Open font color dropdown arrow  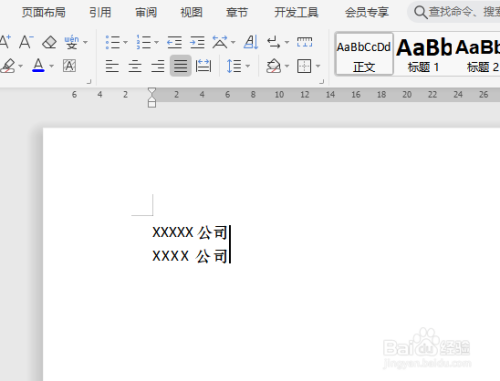tap(51, 66)
